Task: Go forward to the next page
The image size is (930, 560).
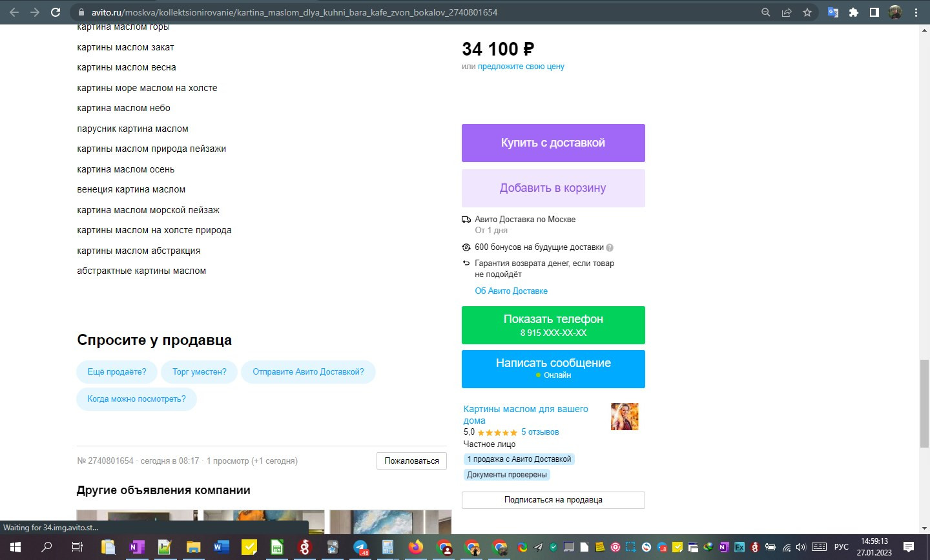Action: point(35,12)
